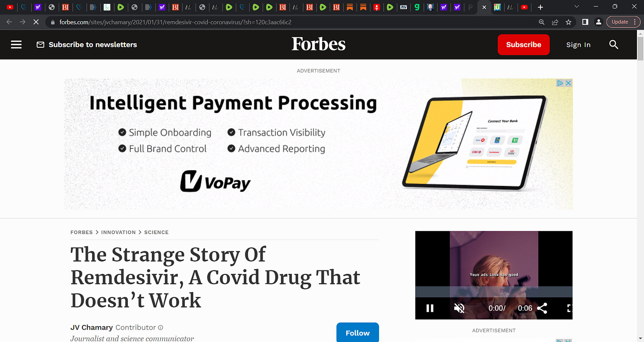Screen dimensions: 644x342
Task: Enter fullscreen on the video player
Action: click(x=569, y=308)
